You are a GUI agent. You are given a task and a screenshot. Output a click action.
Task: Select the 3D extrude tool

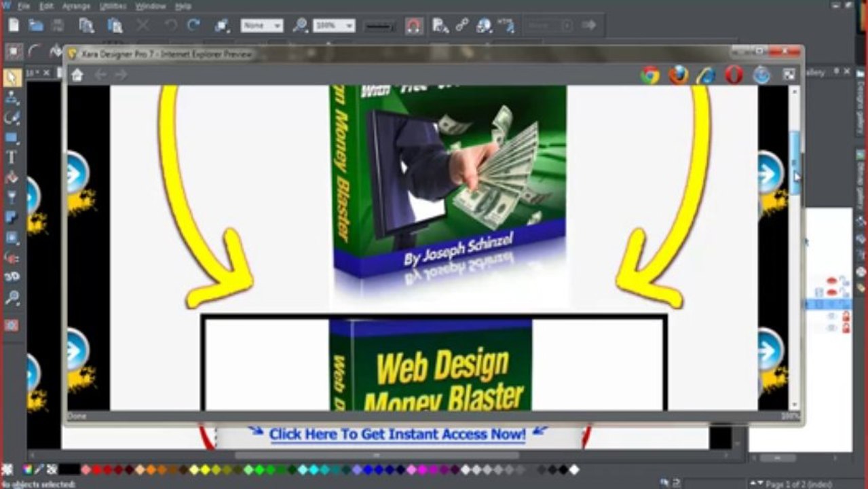click(x=12, y=277)
